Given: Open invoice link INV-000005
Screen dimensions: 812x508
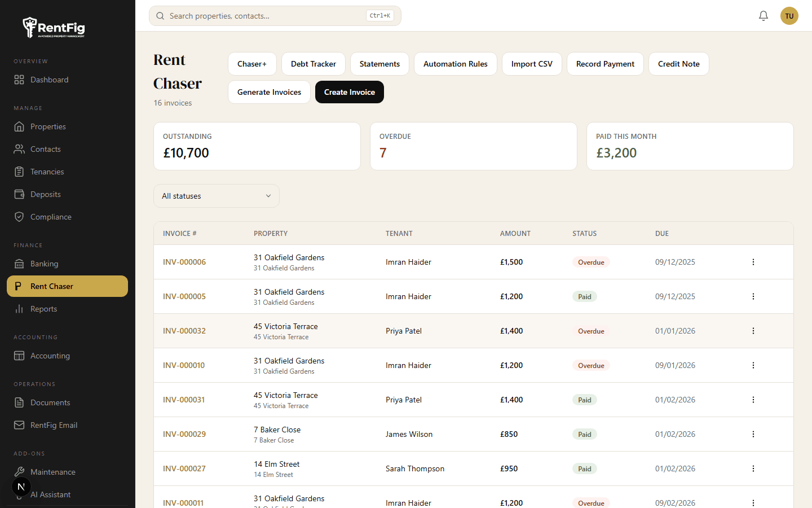Looking at the screenshot, I should tap(184, 296).
